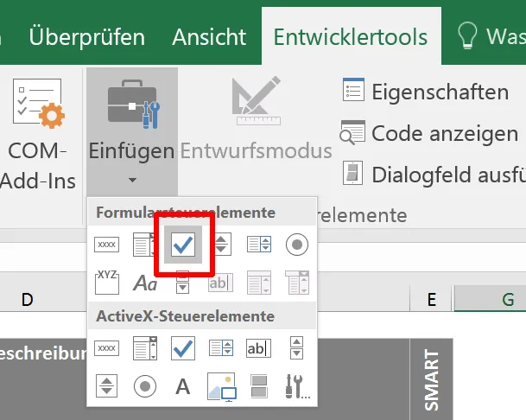Insert ActiveX image control
526x420 pixels.
tap(221, 387)
